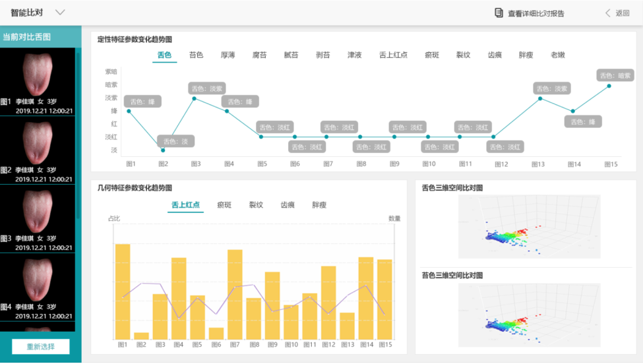Screen dimensions: 643x364
Task: Click the 图14 绛 data point
Action: 573,111
